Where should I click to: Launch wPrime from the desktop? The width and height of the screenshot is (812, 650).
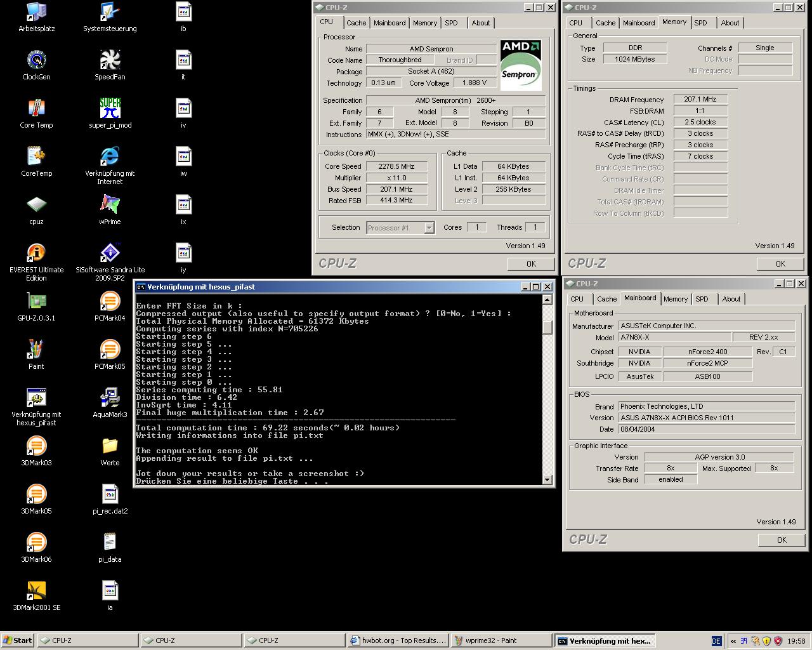(110, 209)
